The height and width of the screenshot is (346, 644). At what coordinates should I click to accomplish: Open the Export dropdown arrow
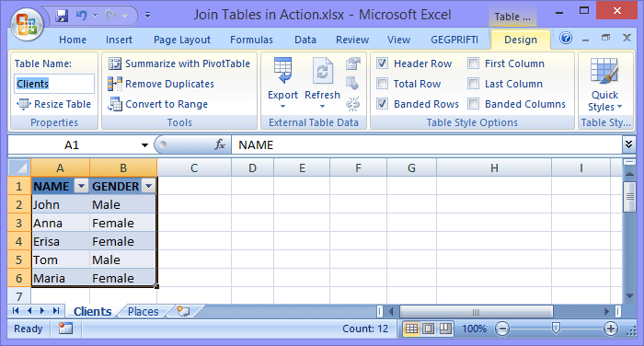(282, 107)
